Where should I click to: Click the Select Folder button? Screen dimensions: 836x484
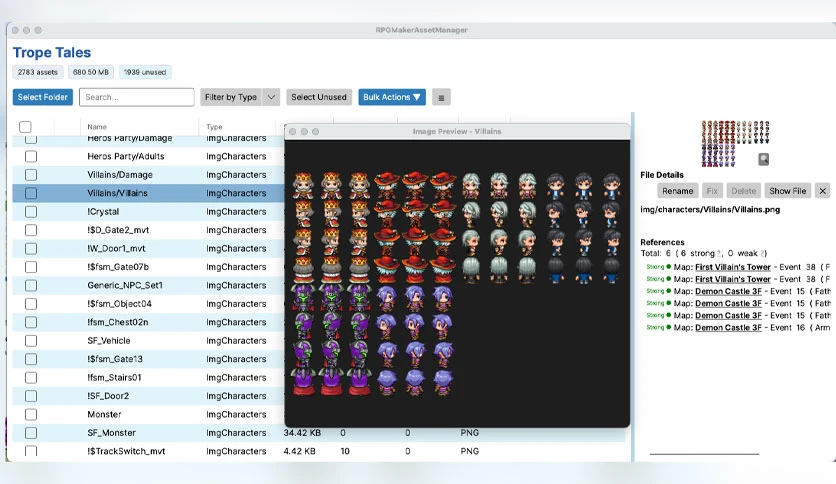pyautogui.click(x=43, y=97)
